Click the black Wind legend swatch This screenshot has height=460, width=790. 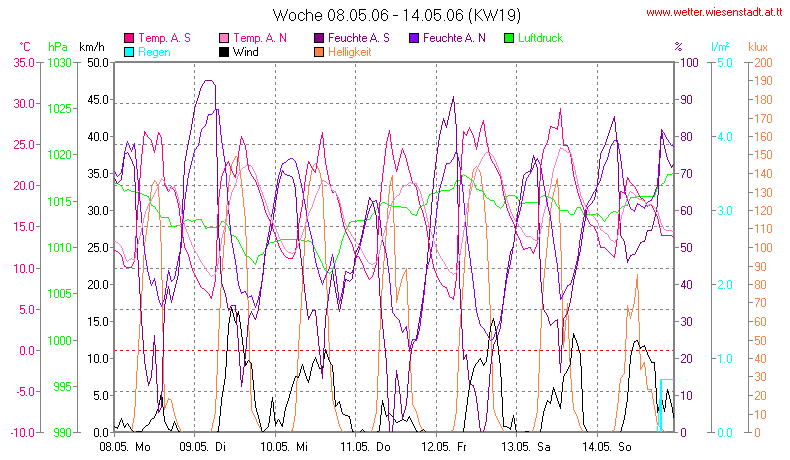[x=224, y=52]
